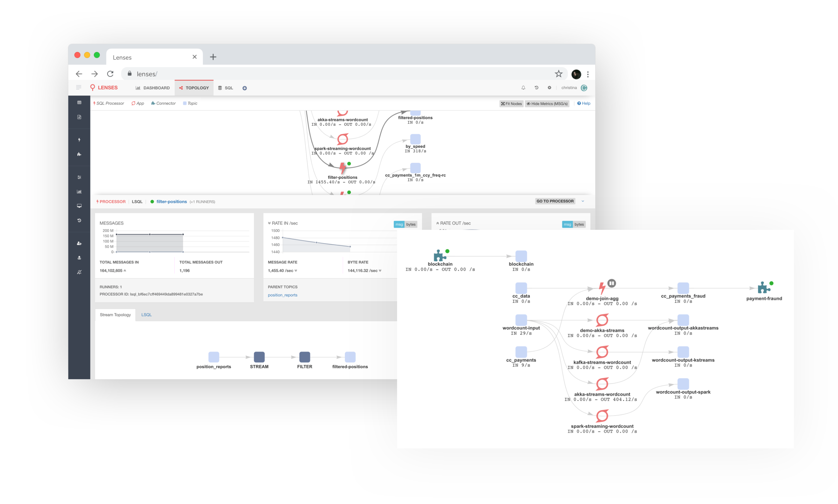
Task: Click the hamburger menu icon beside LENSES
Action: pos(79,88)
